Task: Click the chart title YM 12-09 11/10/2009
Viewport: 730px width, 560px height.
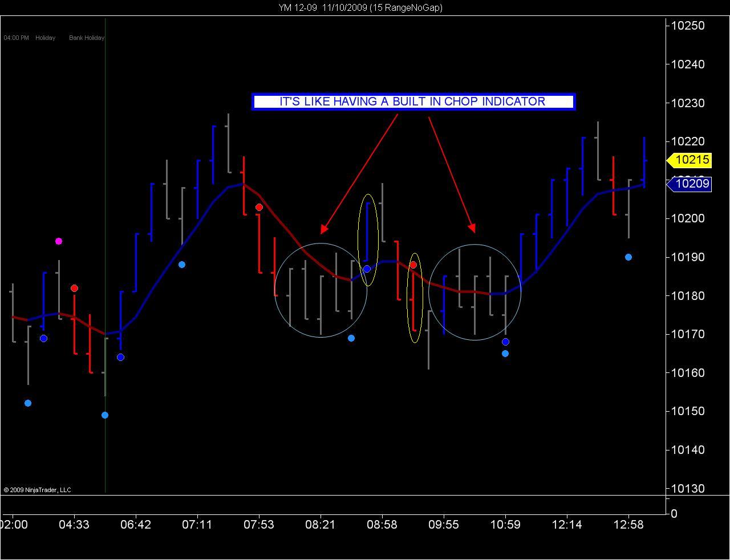Action: click(360, 7)
